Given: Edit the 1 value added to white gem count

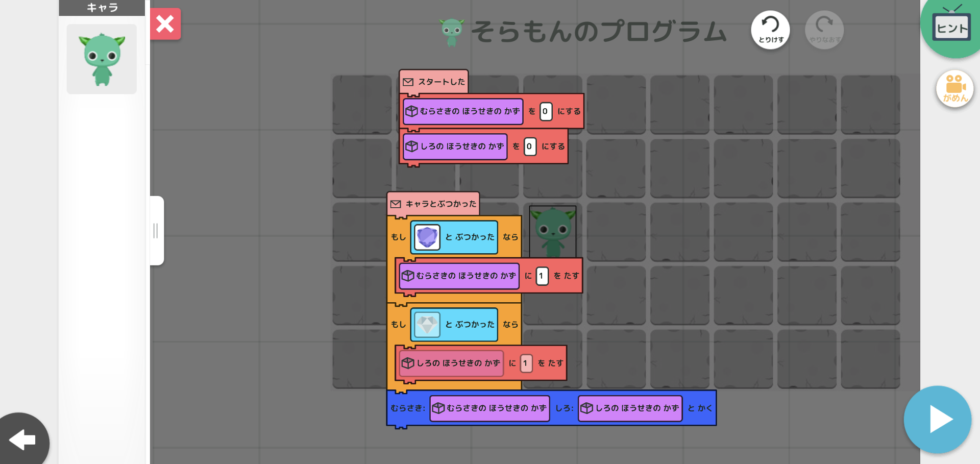Looking at the screenshot, I should point(526,363).
